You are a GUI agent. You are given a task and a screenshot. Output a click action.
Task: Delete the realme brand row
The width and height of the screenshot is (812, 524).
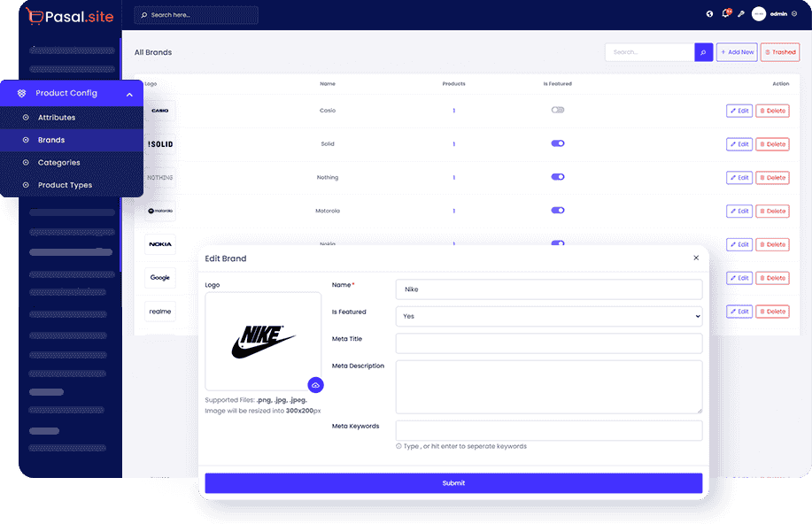point(772,312)
